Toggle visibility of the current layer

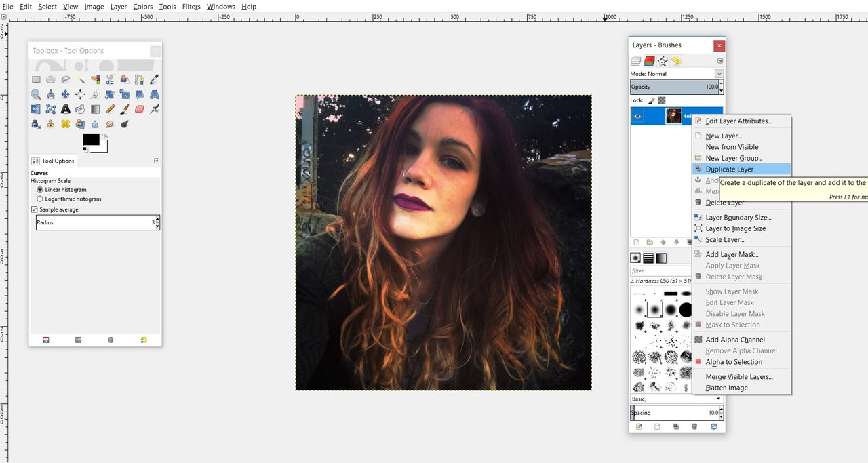click(x=636, y=115)
